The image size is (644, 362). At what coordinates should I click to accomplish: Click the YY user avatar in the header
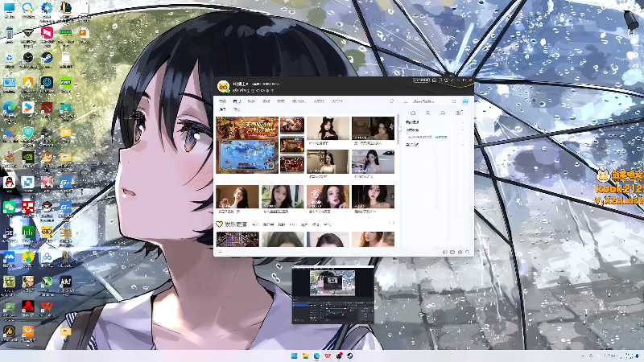point(223,87)
